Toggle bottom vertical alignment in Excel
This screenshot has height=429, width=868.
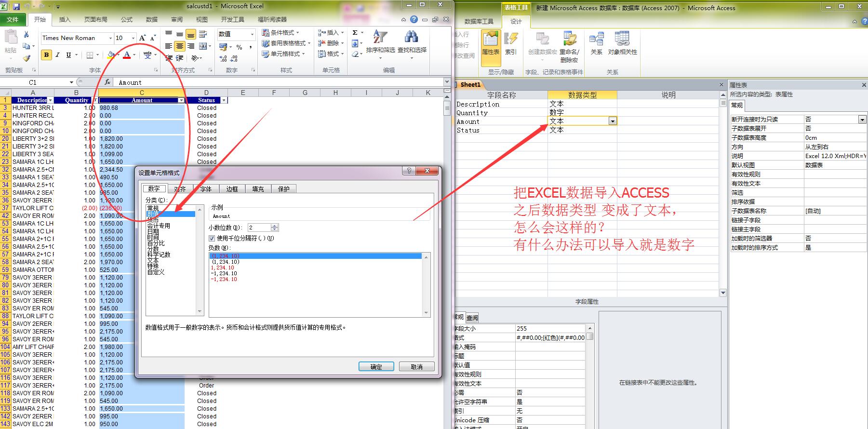pos(191,34)
